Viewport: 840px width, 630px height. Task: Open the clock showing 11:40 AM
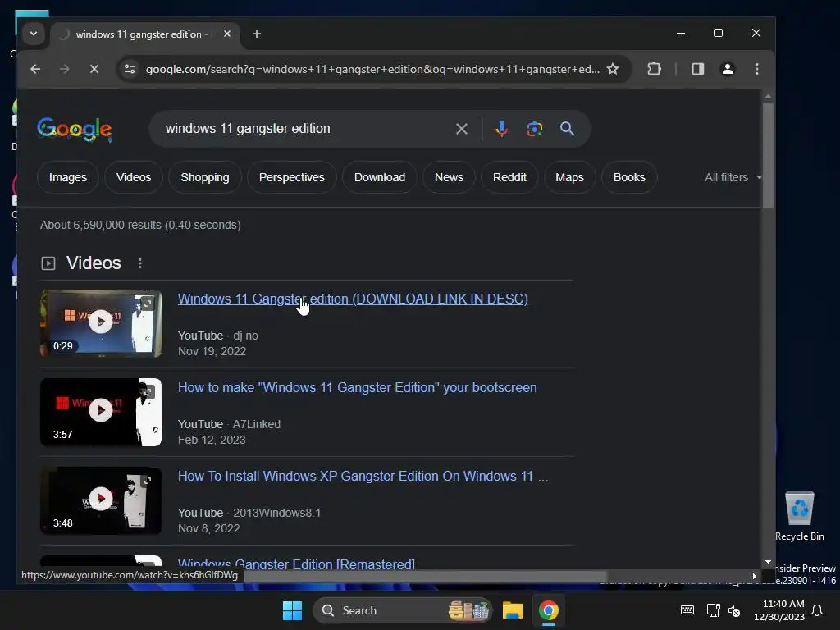tap(779, 610)
